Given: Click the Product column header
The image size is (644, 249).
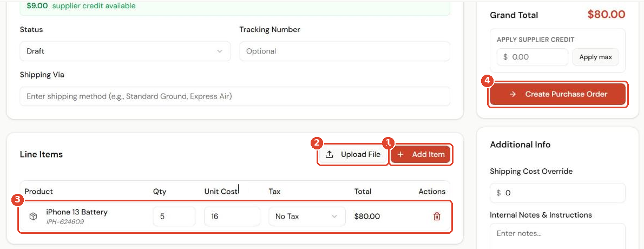Looking at the screenshot, I should coord(38,192).
